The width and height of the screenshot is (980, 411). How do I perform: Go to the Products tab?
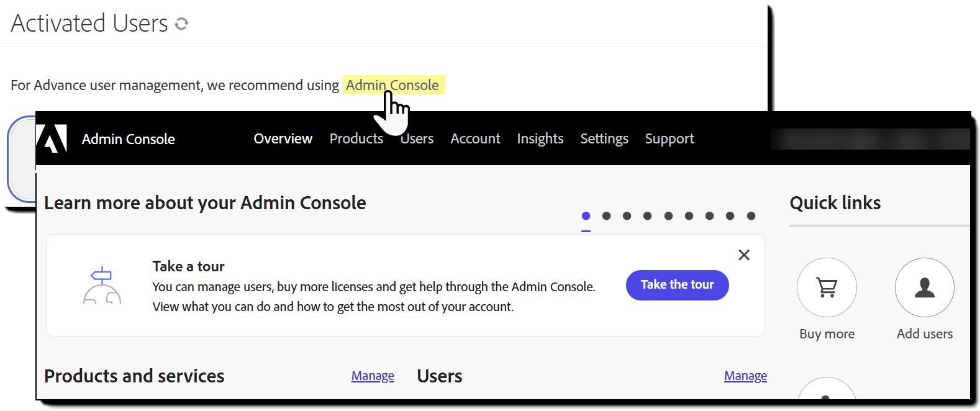356,138
